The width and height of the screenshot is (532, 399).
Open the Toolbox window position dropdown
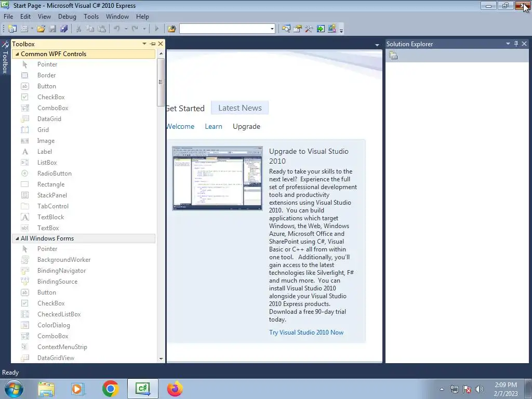tap(144, 44)
